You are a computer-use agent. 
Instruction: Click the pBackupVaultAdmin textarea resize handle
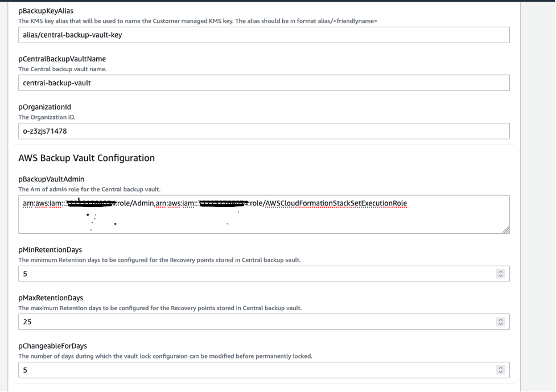pos(506,230)
